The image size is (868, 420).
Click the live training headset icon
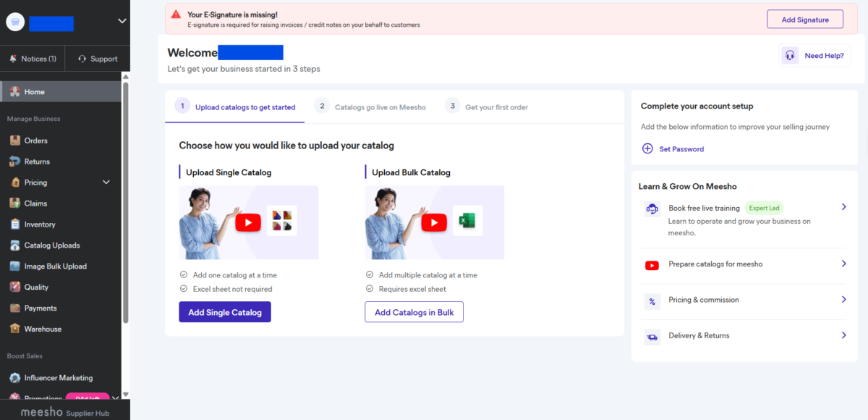point(652,209)
